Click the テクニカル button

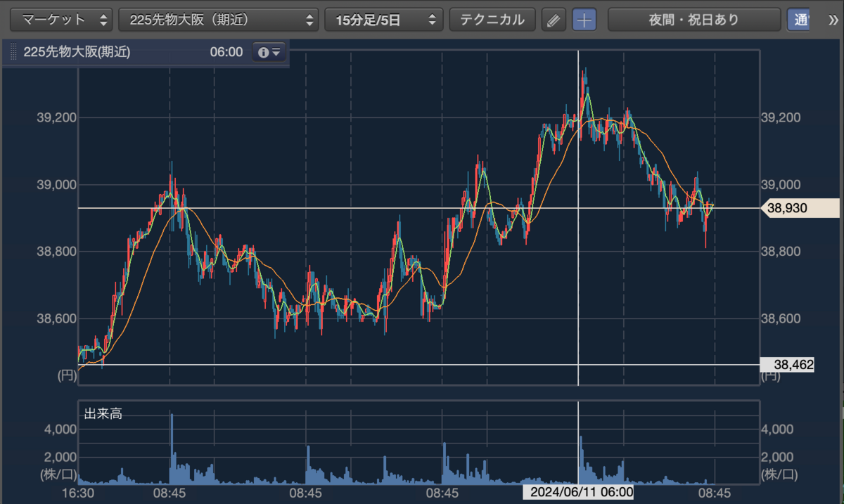coord(492,20)
